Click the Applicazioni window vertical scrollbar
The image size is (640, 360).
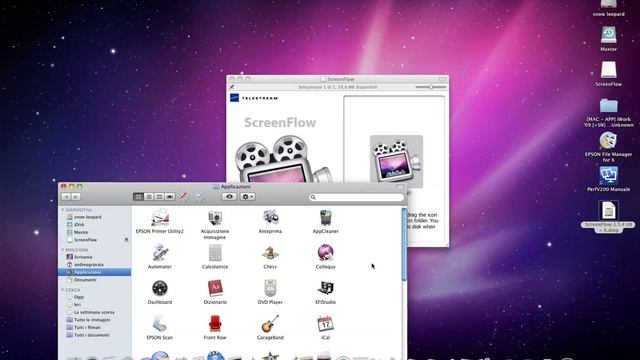(x=404, y=245)
